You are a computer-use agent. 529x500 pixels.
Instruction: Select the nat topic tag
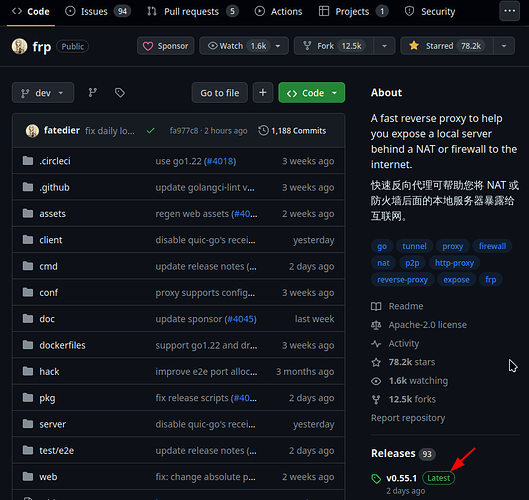tap(383, 263)
